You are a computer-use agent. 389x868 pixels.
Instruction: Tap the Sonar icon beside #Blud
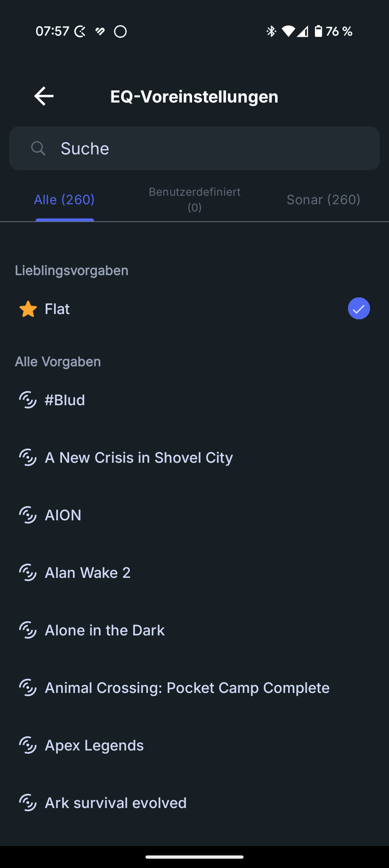point(28,400)
